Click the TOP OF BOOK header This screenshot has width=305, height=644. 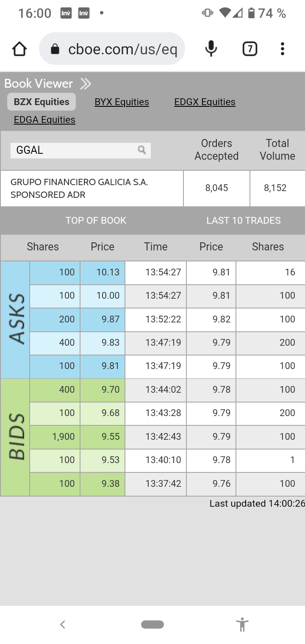pos(96,221)
